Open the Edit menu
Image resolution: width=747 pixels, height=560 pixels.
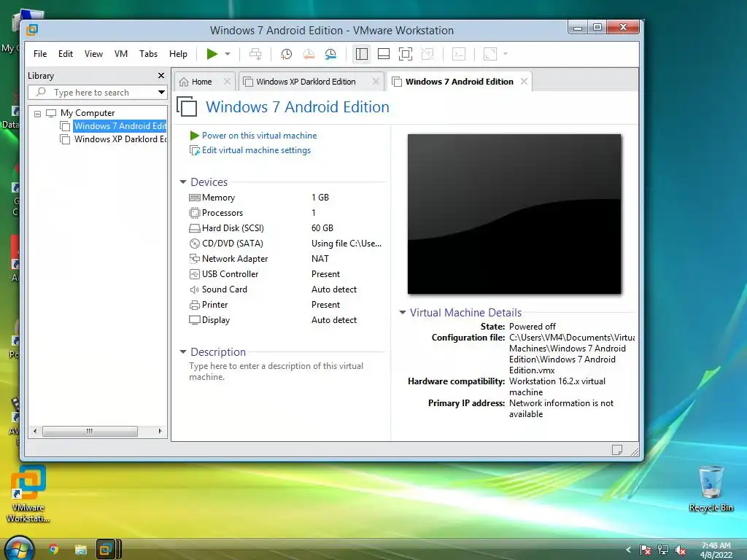pos(65,54)
